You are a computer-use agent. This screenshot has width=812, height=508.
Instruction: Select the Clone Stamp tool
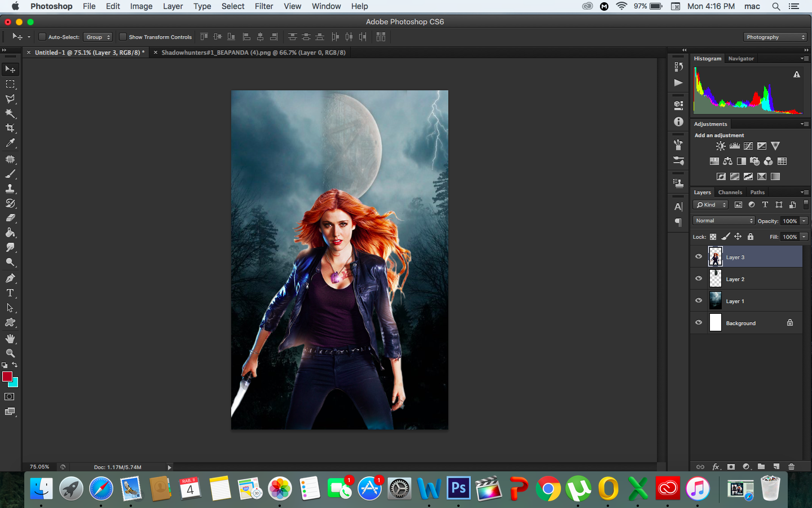10,189
